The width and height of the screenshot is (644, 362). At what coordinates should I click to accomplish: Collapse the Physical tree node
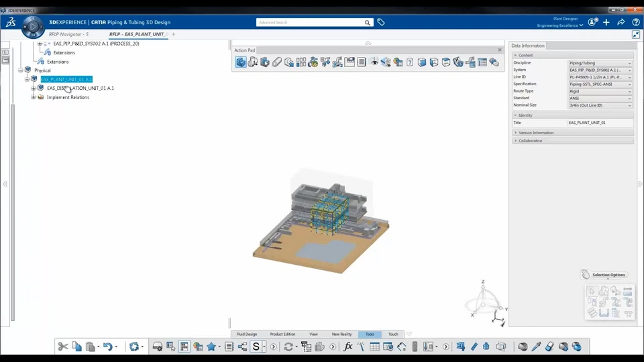tap(21, 70)
